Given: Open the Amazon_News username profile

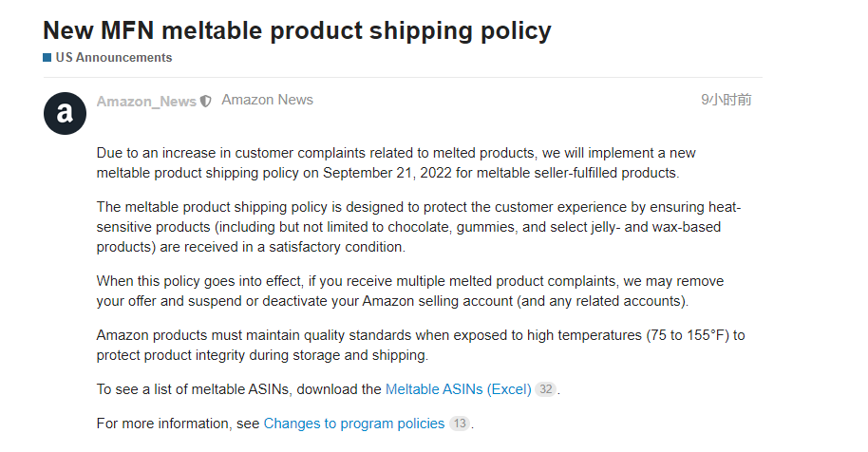Looking at the screenshot, I should pyautogui.click(x=146, y=102).
